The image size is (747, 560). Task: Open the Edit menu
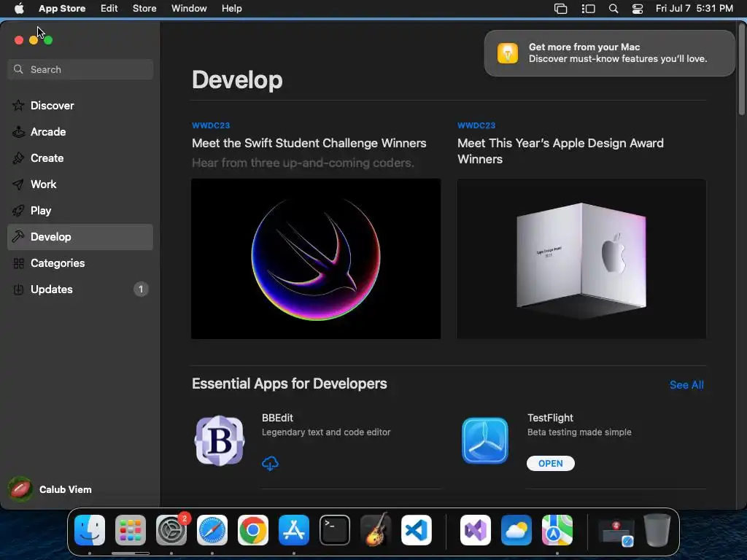coord(109,9)
